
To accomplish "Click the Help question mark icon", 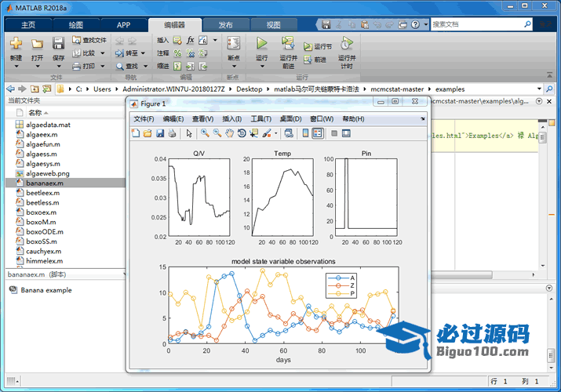I will (415, 24).
